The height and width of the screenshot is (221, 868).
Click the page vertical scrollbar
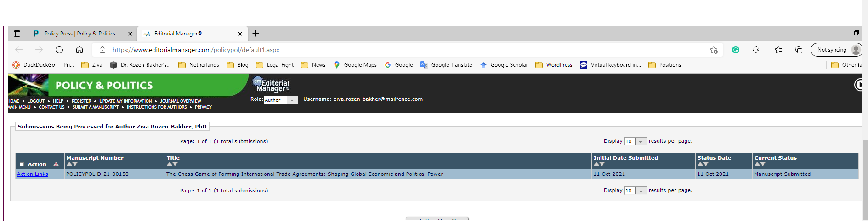pos(865,180)
